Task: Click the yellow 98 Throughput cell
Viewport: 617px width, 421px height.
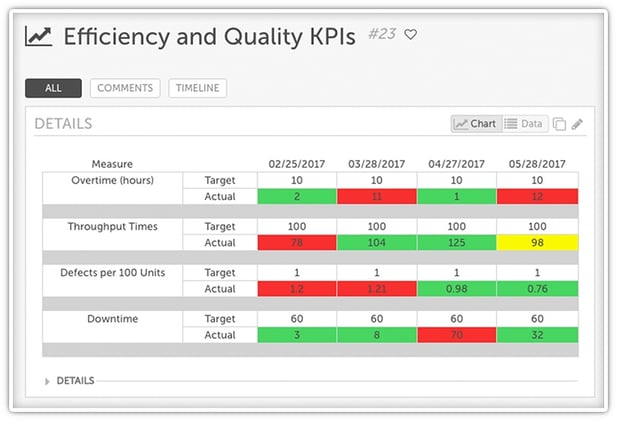Action: pyautogui.click(x=537, y=243)
